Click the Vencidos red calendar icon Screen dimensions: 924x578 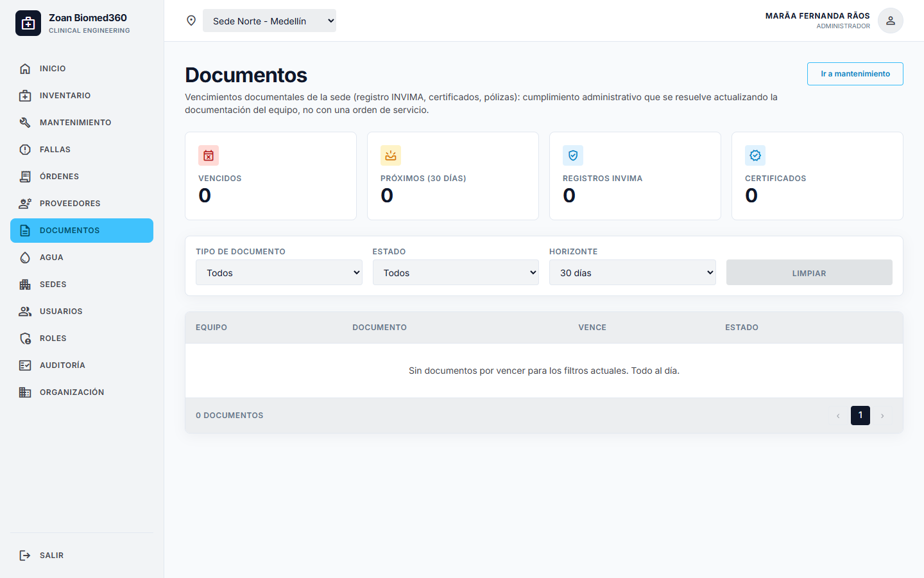[x=209, y=155]
